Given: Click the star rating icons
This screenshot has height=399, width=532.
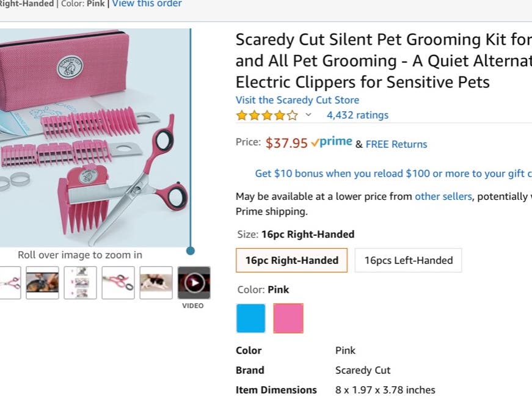Looking at the screenshot, I should coord(267,115).
